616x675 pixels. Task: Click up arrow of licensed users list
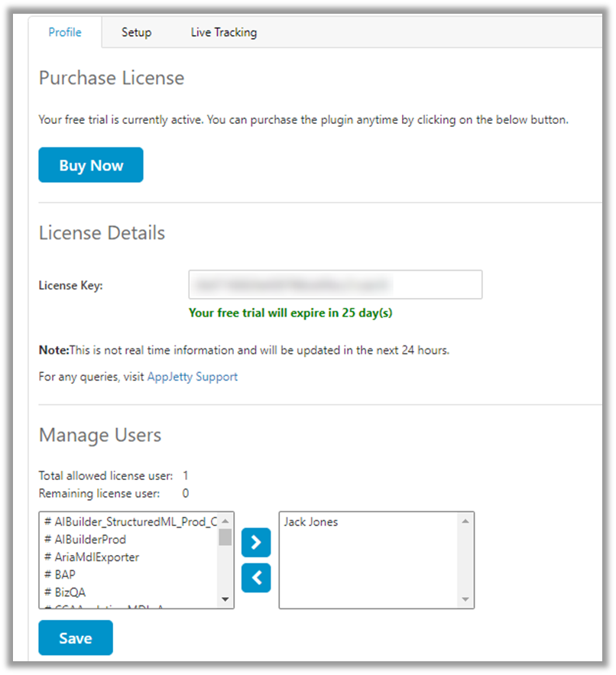(464, 521)
